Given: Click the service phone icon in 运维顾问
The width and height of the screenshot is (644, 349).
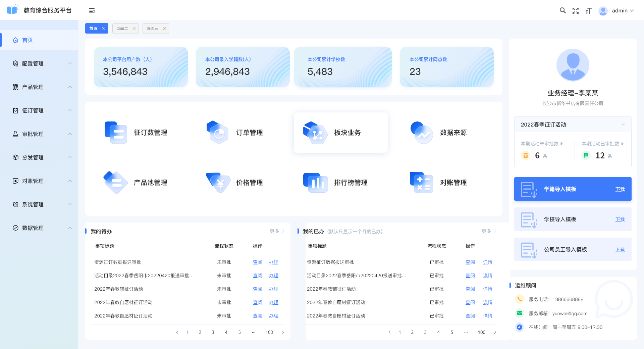Looking at the screenshot, I should 520,299.
